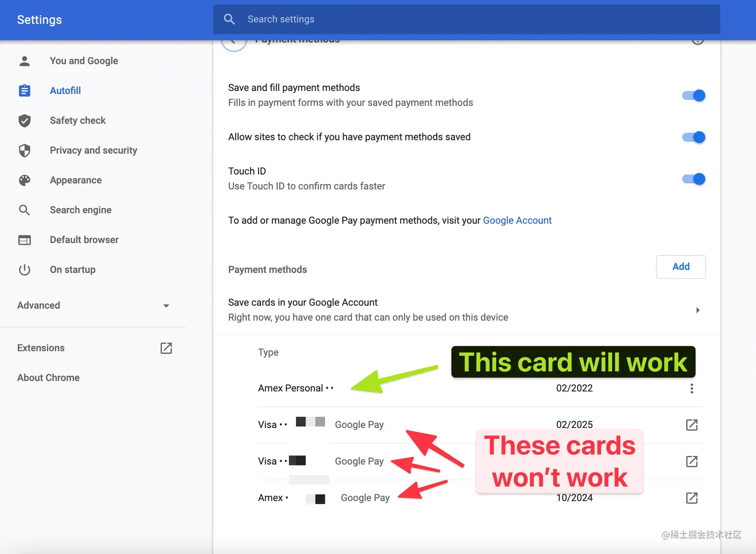
Task: Open the Extensions link in sidebar
Action: (41, 348)
